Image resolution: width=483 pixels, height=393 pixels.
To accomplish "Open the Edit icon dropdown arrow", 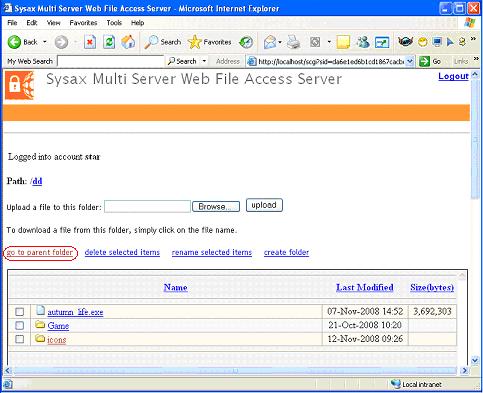I will [329, 42].
